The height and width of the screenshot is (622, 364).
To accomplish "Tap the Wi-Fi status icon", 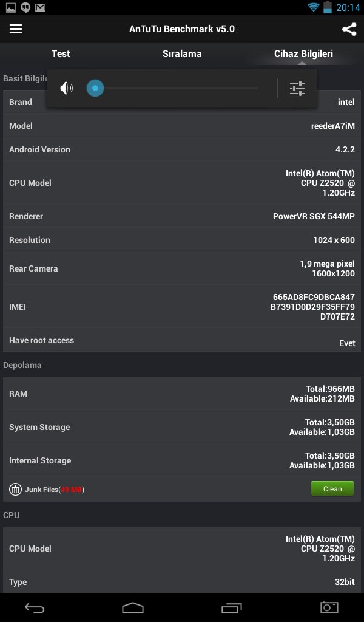I will [313, 7].
